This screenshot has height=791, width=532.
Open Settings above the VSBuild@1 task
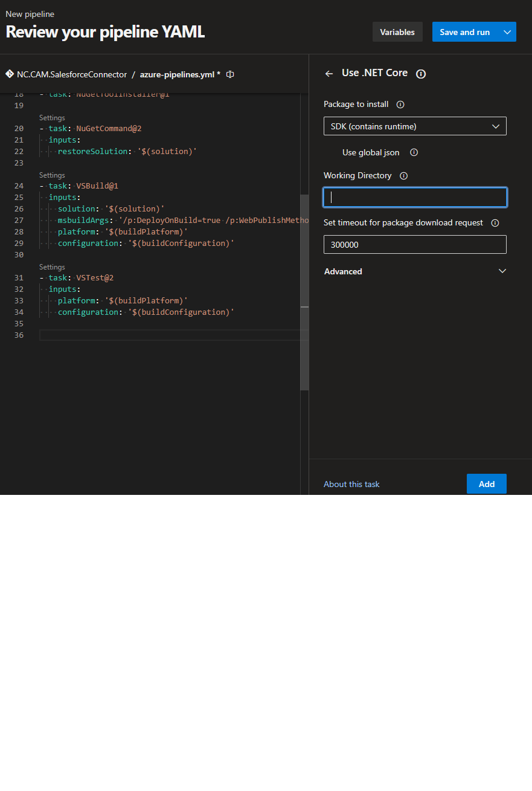[x=52, y=175]
